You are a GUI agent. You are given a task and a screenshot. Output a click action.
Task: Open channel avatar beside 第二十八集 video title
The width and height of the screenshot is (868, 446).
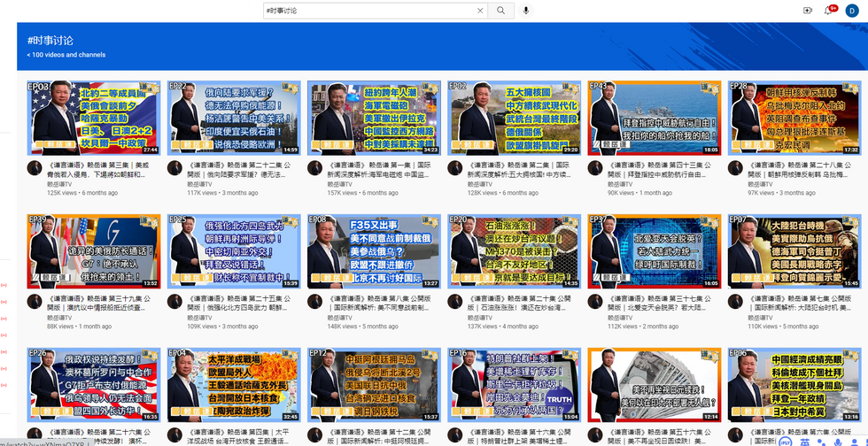click(735, 168)
